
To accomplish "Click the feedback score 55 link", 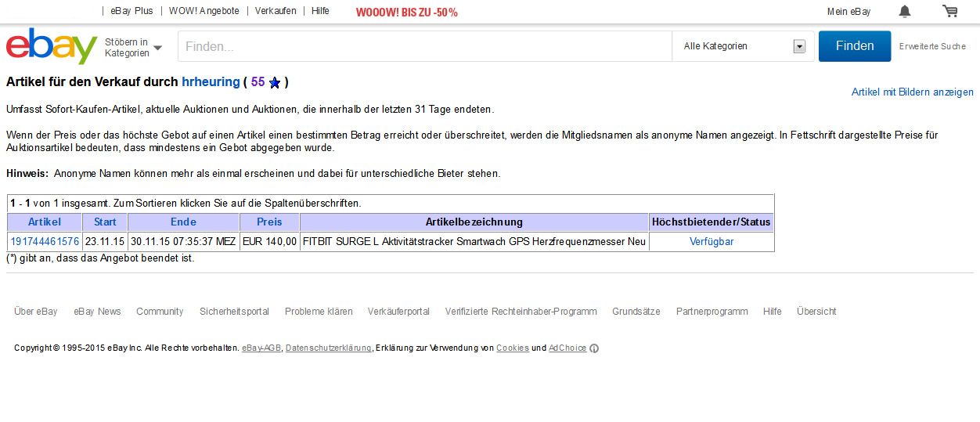I will pos(258,81).
